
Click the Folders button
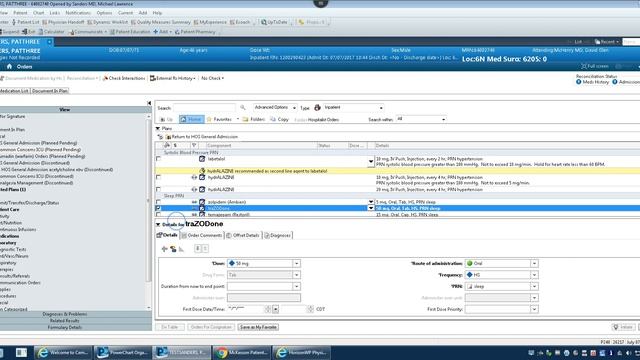[x=253, y=119]
